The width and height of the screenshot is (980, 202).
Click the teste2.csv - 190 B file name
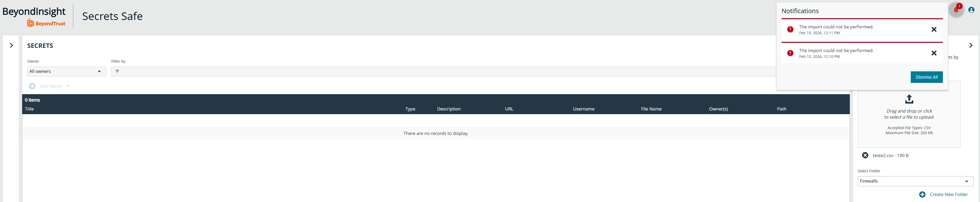tap(890, 156)
